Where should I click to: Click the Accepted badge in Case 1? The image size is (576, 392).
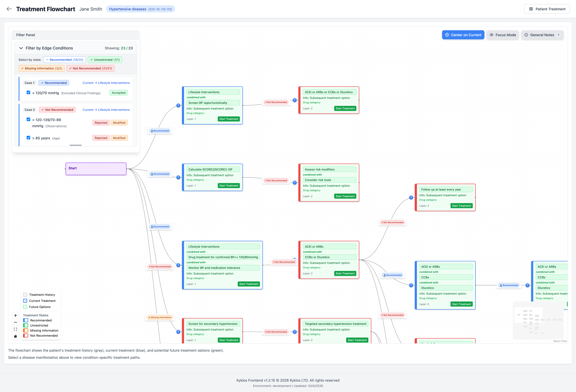pos(118,93)
